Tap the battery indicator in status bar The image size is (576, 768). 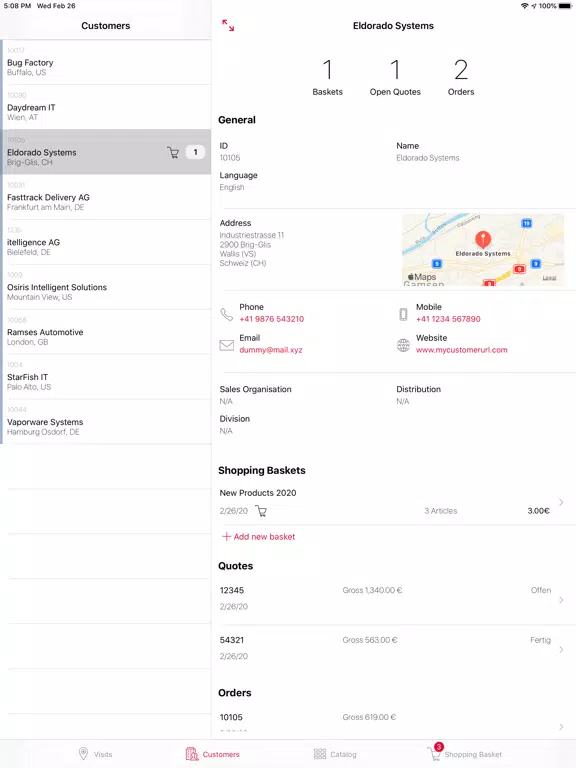565,6
